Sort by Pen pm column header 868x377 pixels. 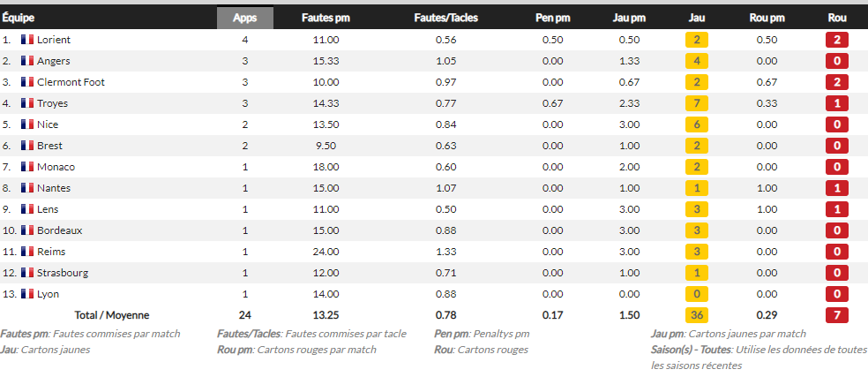pyautogui.click(x=553, y=18)
